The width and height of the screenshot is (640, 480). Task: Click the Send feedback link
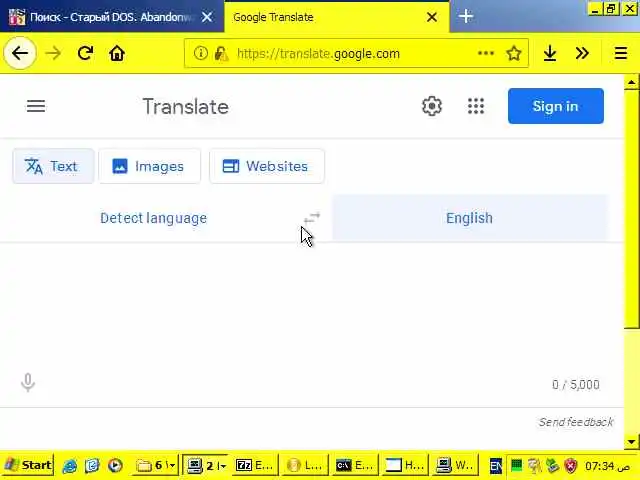click(576, 422)
